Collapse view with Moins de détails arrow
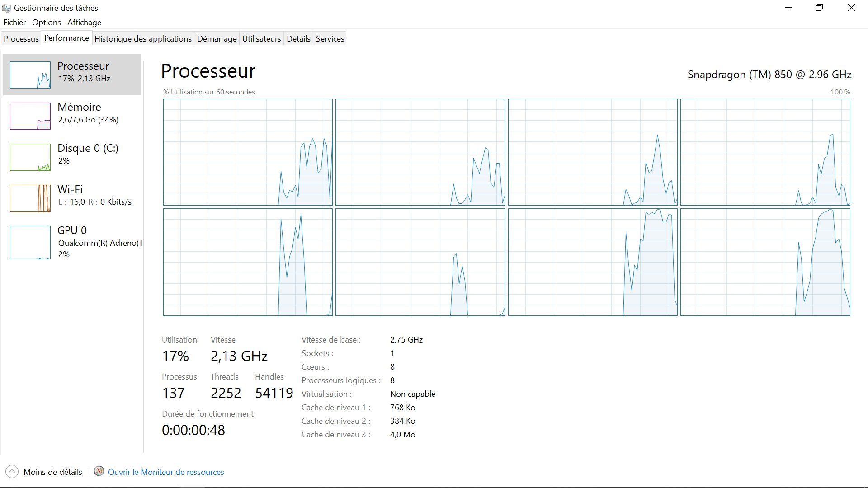 click(x=12, y=472)
